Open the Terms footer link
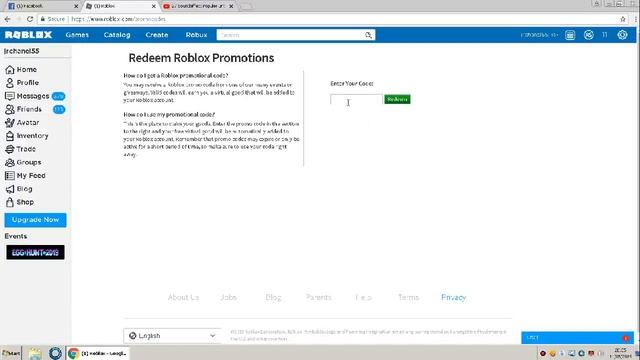This screenshot has width=640, height=360. pyautogui.click(x=408, y=298)
